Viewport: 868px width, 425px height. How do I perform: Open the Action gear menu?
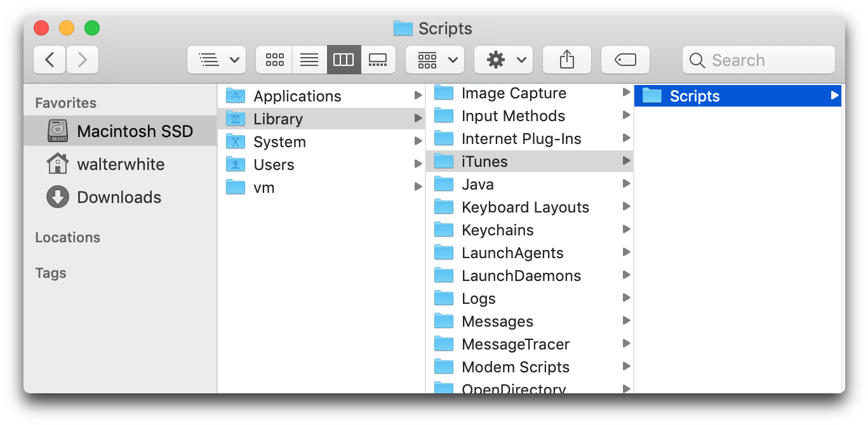pos(504,60)
